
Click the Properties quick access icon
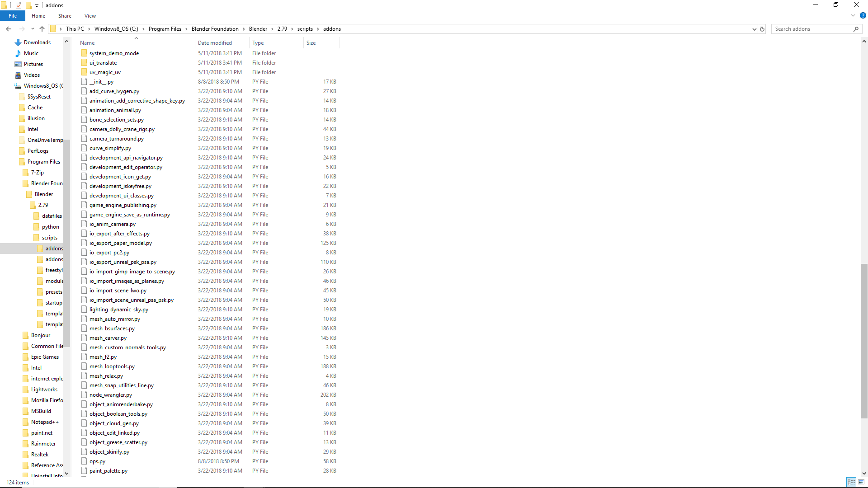(x=19, y=5)
